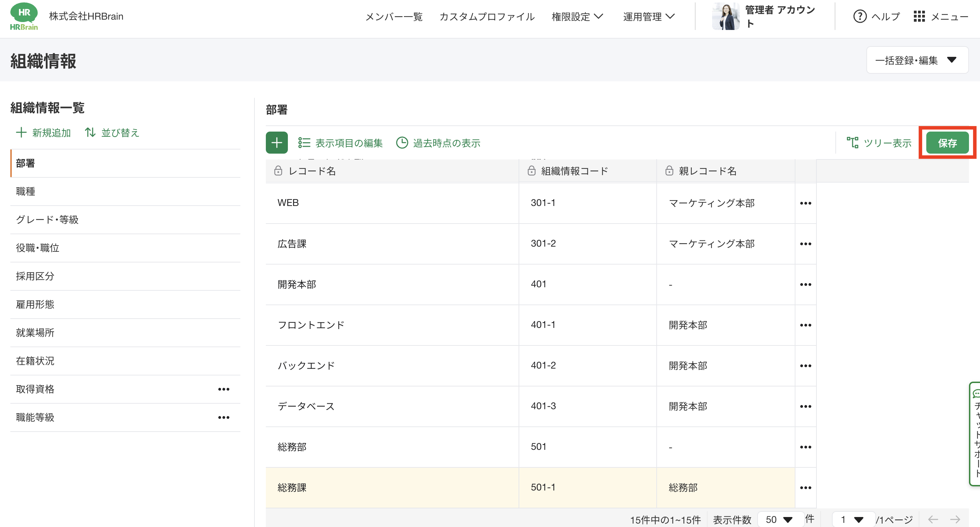The width and height of the screenshot is (980, 527).
Task: Click the administrator profile photo
Action: (726, 17)
